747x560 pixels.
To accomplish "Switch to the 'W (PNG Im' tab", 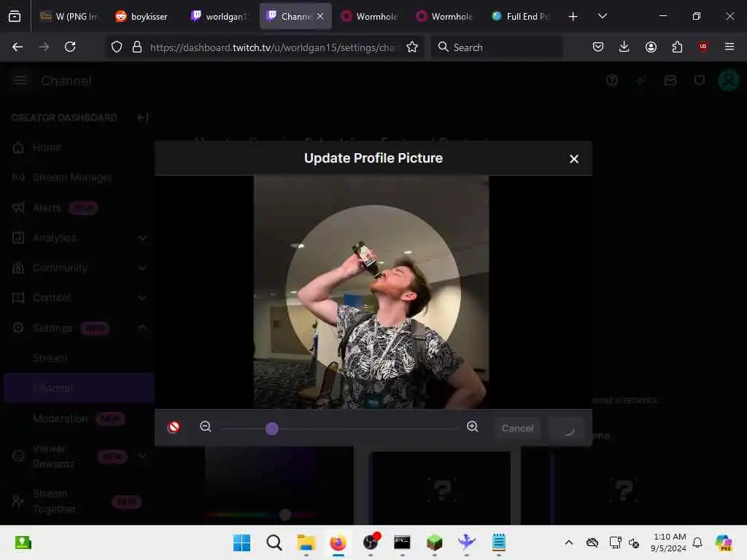I will [x=69, y=16].
